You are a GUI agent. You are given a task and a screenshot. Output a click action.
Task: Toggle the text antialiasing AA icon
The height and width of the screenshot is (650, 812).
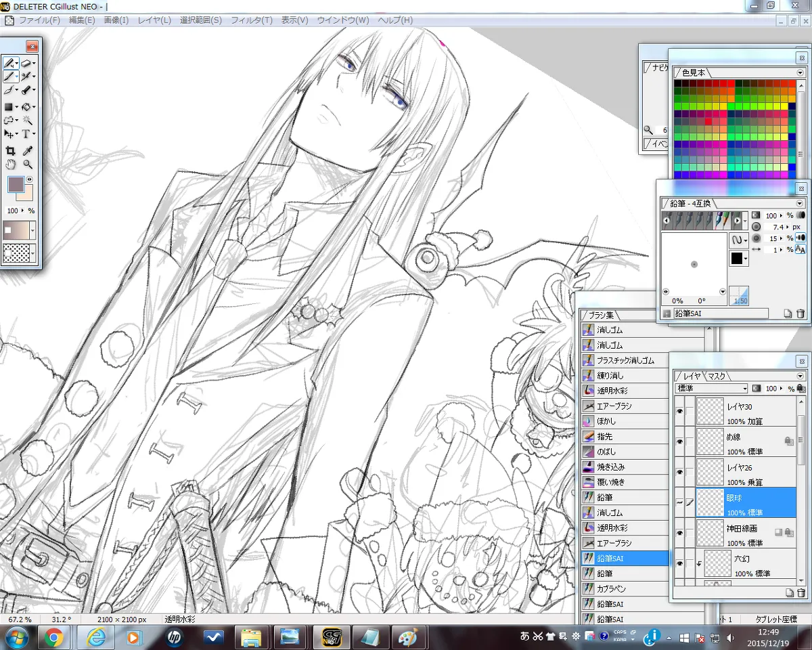[801, 250]
